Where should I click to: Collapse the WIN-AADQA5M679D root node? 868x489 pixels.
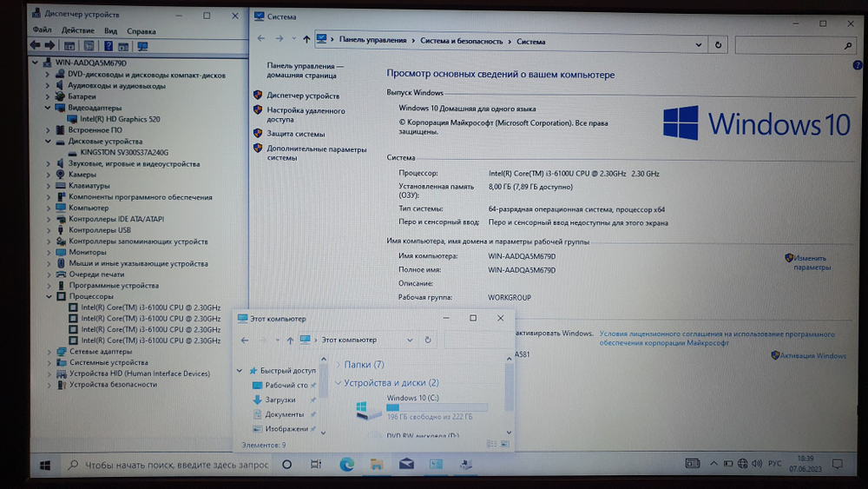(36, 63)
